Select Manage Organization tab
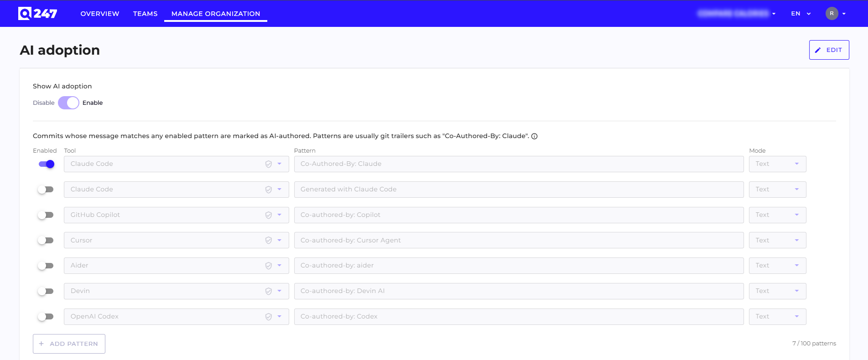The height and width of the screenshot is (360, 868). (216, 14)
